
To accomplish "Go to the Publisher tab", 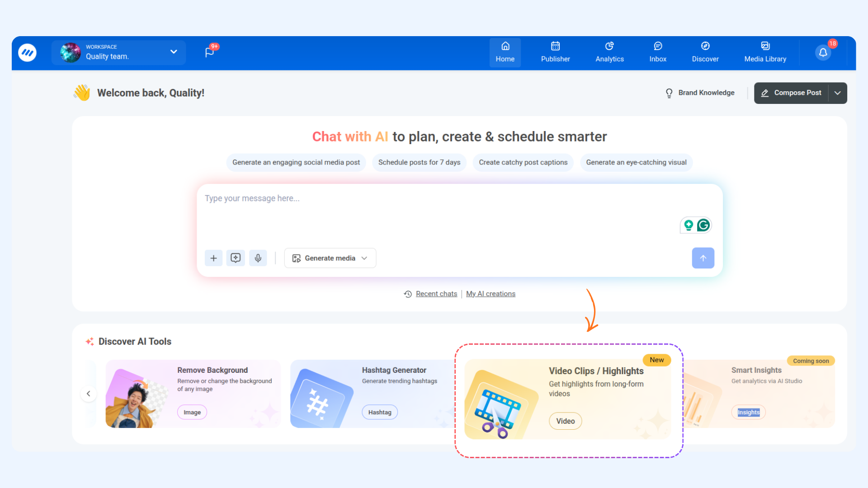I will click(555, 52).
